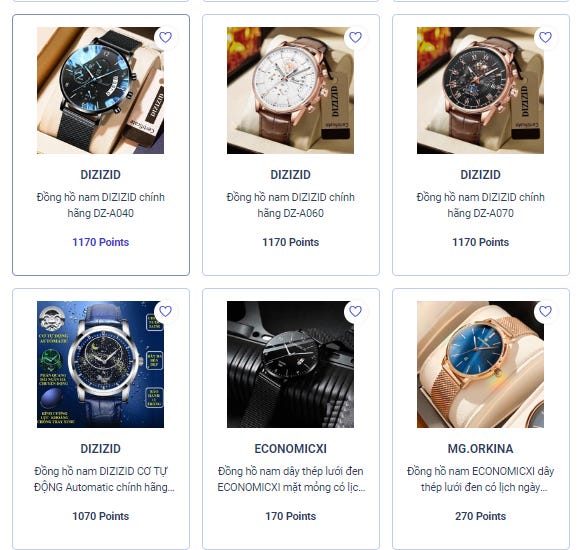The height and width of the screenshot is (550, 579).
Task: Open 'Đồng hồ nam DIZIZID chính hãng DZ-A040' title
Action: [100, 205]
